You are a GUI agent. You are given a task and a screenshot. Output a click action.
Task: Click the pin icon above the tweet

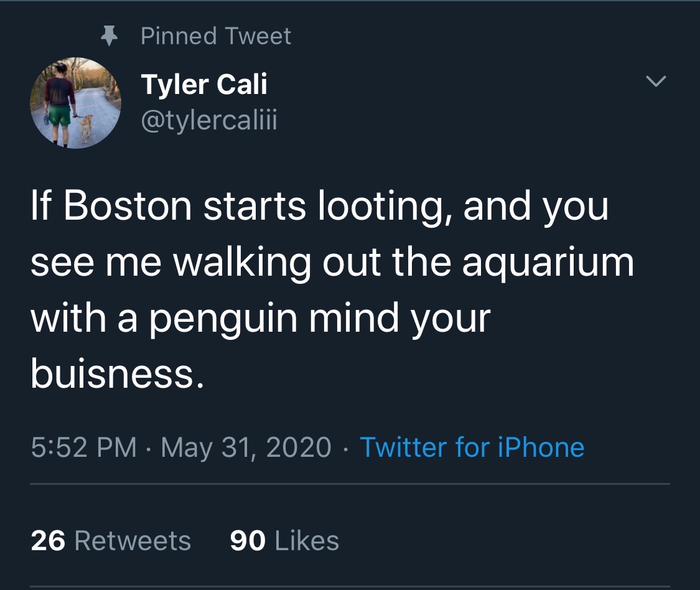(110, 36)
